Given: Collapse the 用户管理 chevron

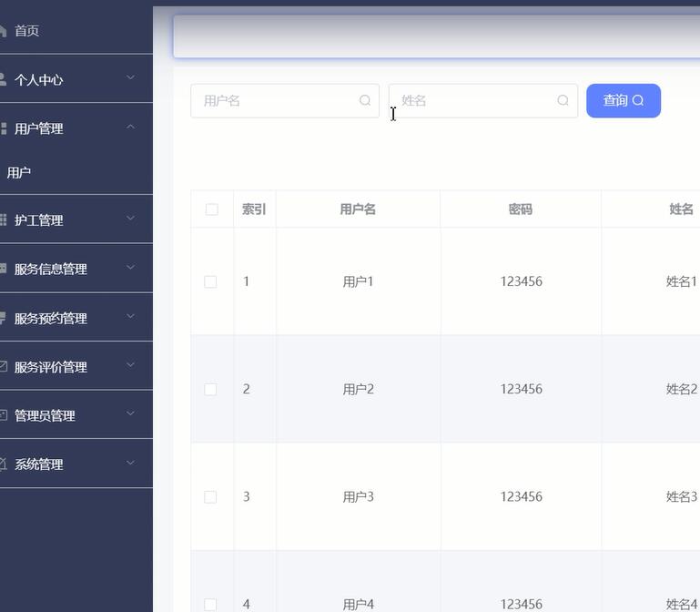Looking at the screenshot, I should tap(130, 127).
